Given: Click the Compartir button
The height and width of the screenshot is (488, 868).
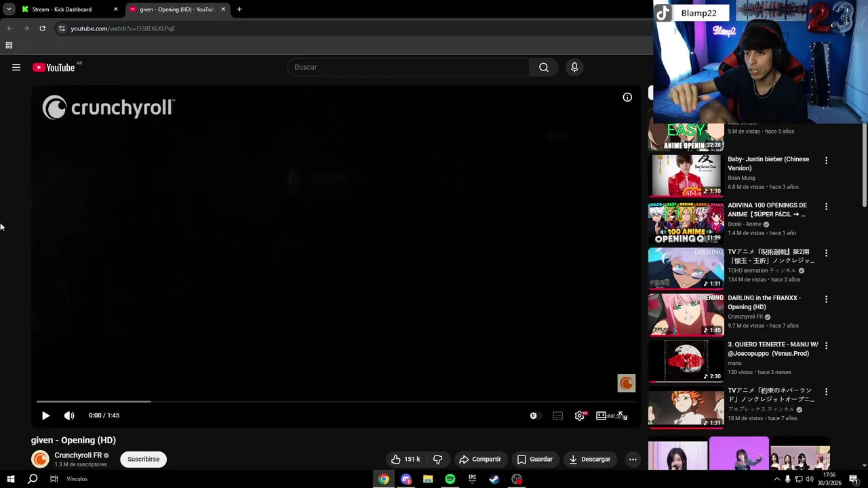Looking at the screenshot, I should click(x=480, y=459).
